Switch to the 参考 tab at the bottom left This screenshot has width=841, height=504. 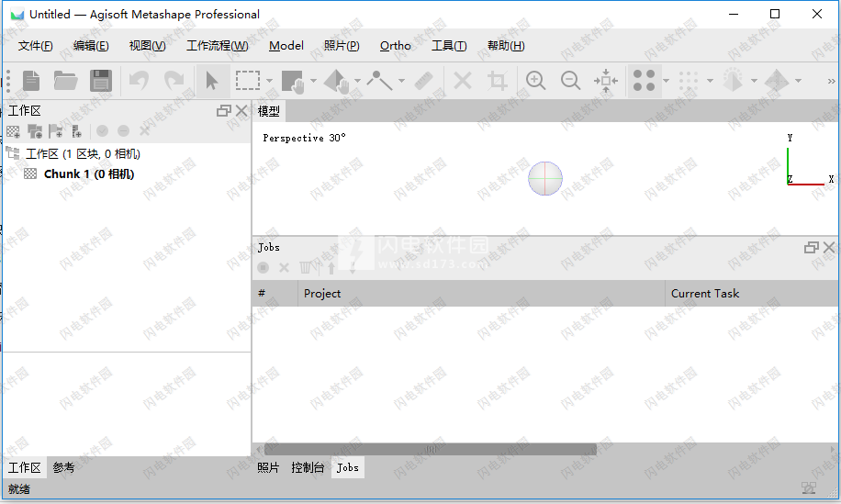pos(64,467)
